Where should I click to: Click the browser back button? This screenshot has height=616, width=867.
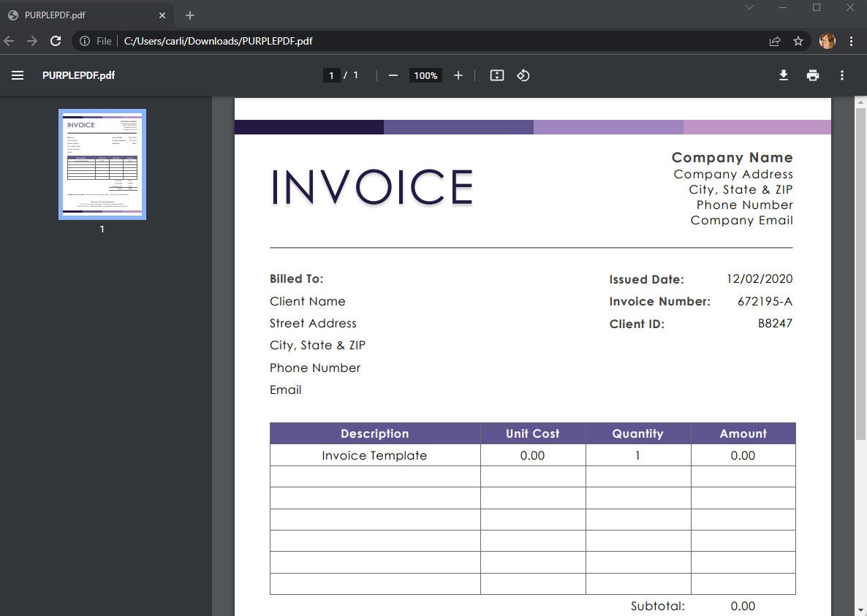(9, 41)
